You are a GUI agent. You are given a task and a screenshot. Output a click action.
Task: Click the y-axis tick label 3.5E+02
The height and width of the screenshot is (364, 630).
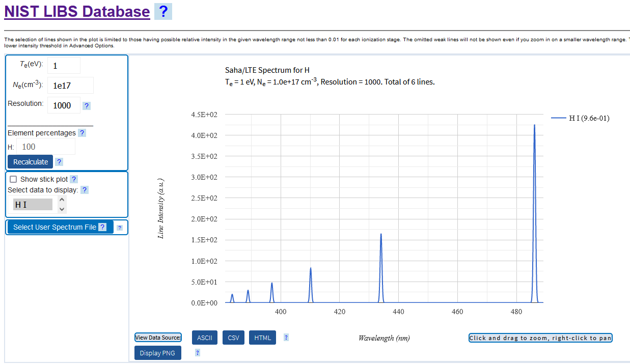204,156
